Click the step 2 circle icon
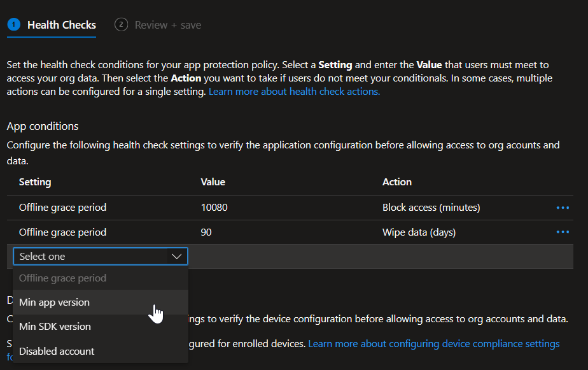The width and height of the screenshot is (588, 370). (x=120, y=24)
